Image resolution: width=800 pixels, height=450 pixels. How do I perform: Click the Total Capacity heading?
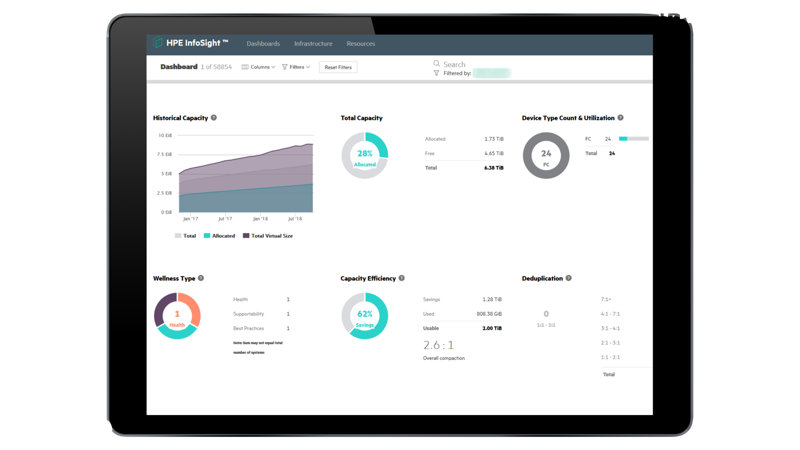(x=361, y=118)
